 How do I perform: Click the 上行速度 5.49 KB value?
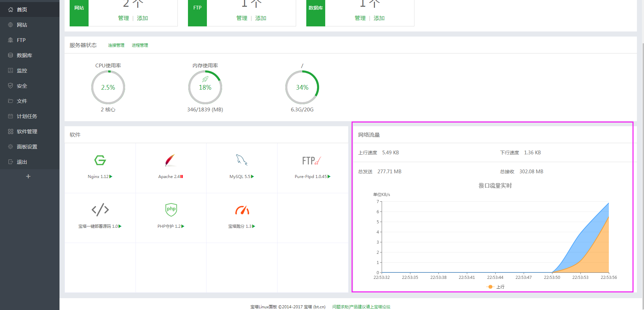pyautogui.click(x=390, y=153)
